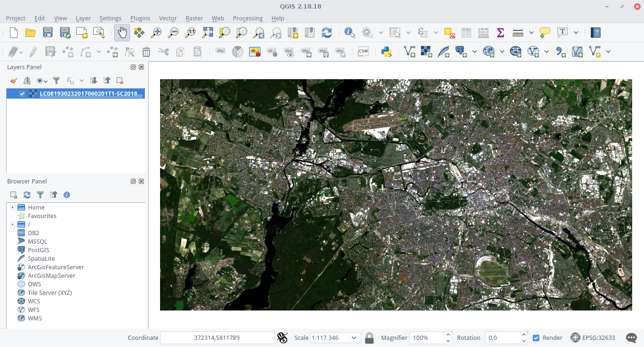This screenshot has width=644, height=347.
Task: Open the Scale dropdown list
Action: click(354, 338)
